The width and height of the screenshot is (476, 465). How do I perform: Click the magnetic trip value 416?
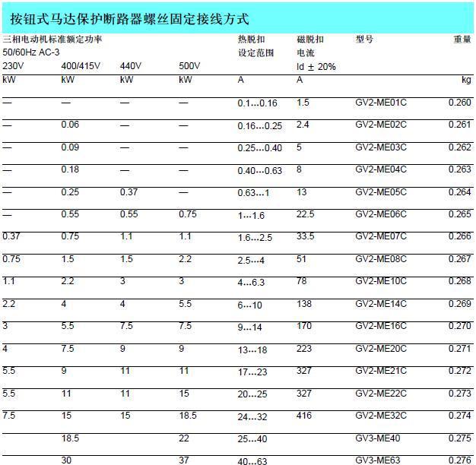pyautogui.click(x=305, y=416)
